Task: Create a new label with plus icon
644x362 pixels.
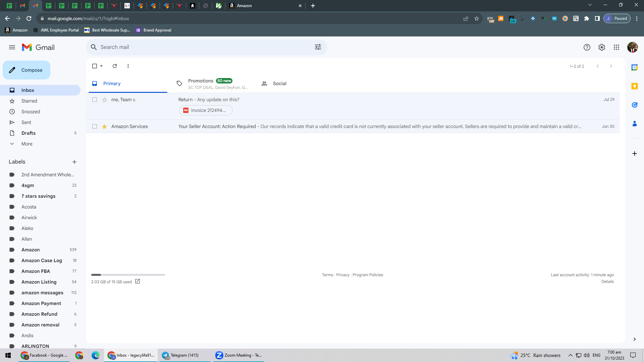Action: (74, 162)
